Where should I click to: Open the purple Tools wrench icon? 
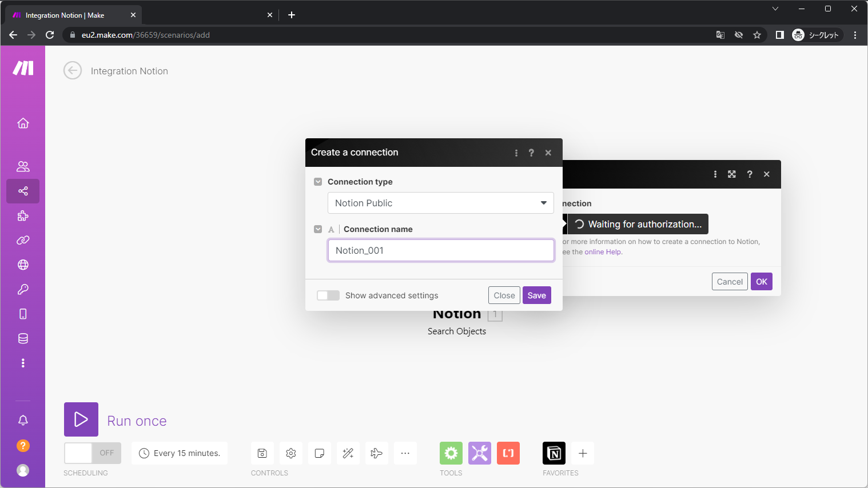480,453
